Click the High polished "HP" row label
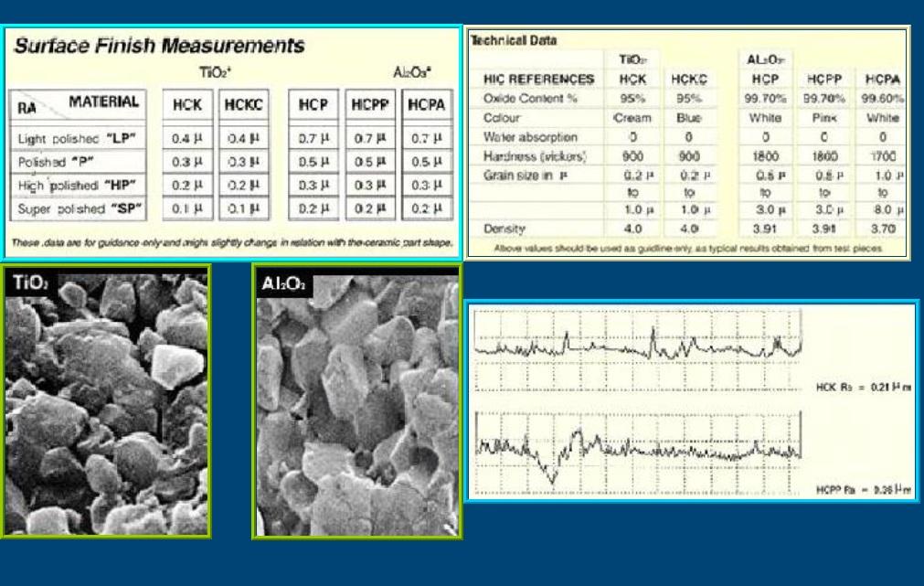Image resolution: width=924 pixels, height=586 pixels. coord(70,186)
